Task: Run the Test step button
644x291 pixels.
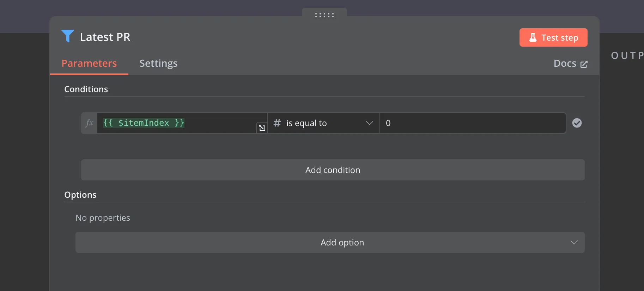Action: coord(553,37)
